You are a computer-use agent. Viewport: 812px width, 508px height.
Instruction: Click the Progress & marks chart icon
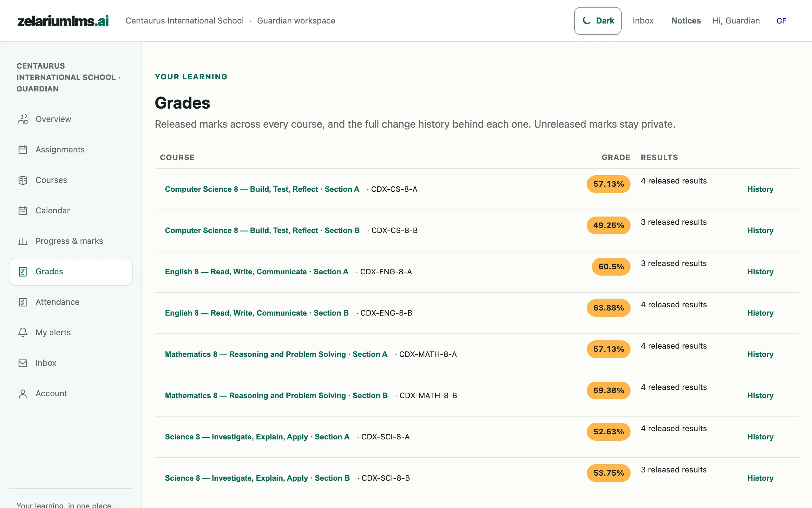[x=23, y=241]
